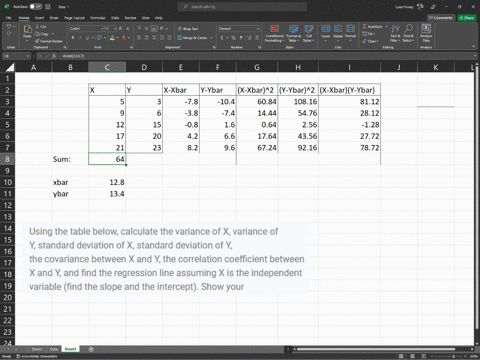Open Fill dropdown in Editing group
The width and height of the screenshot is (480, 360).
(x=369, y=34)
